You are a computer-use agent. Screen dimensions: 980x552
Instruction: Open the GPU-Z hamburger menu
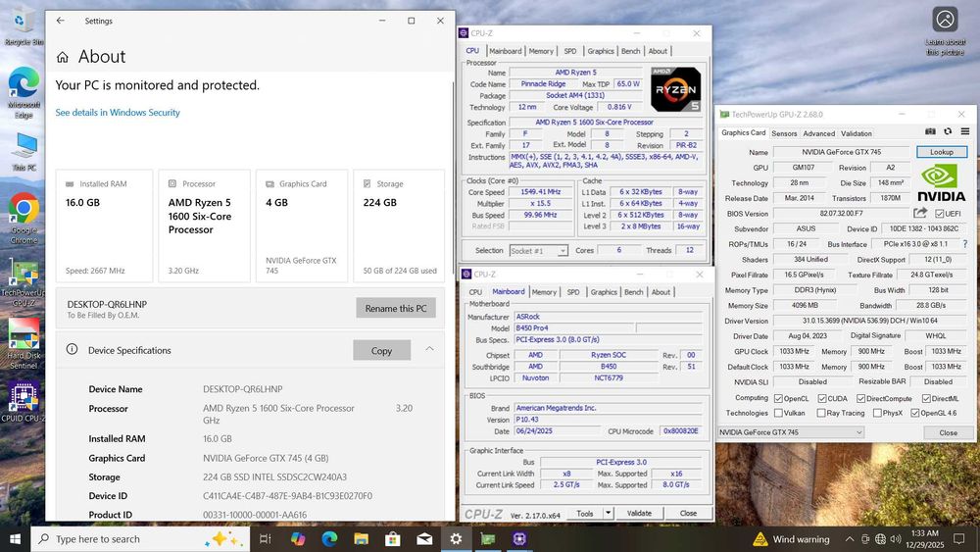[x=965, y=131]
